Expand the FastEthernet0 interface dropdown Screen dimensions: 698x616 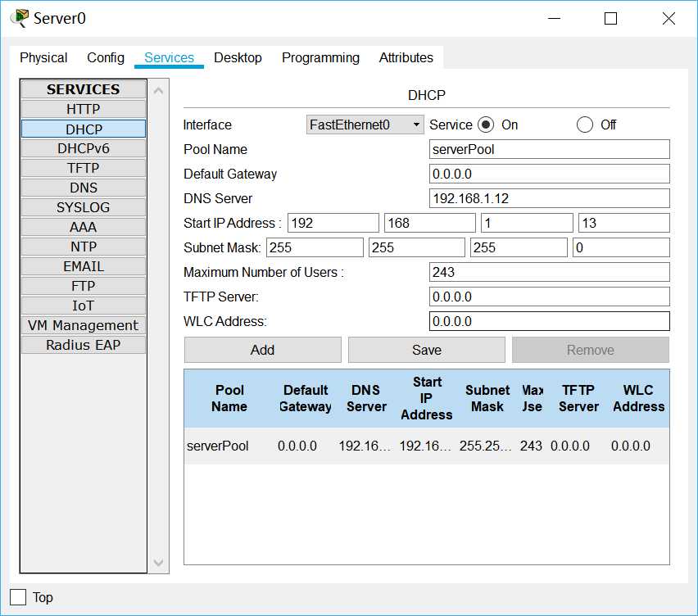(365, 125)
